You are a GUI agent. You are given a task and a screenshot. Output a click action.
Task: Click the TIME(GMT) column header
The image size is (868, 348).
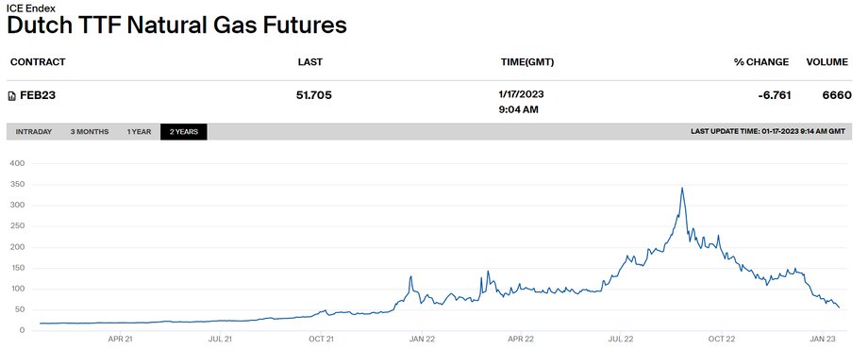(x=527, y=62)
